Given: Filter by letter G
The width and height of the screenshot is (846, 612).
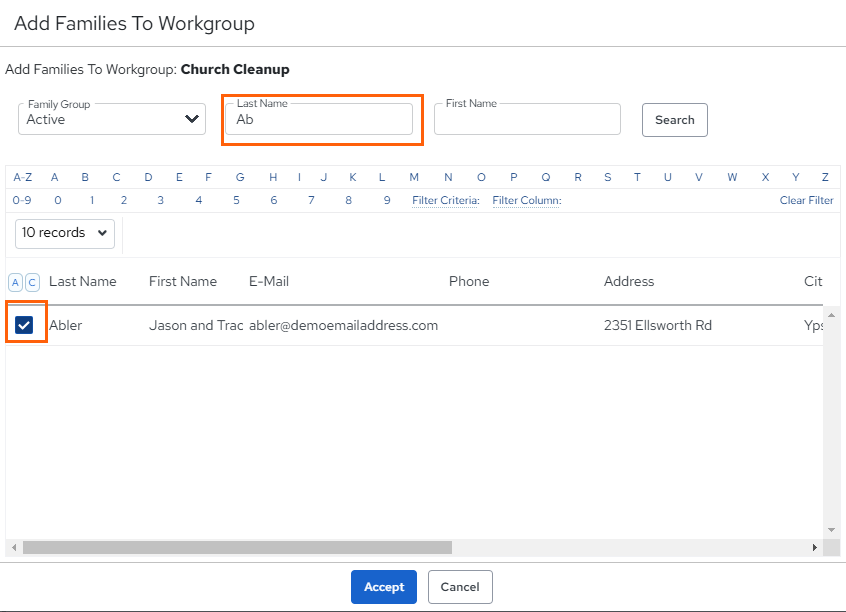Looking at the screenshot, I should [x=240, y=177].
